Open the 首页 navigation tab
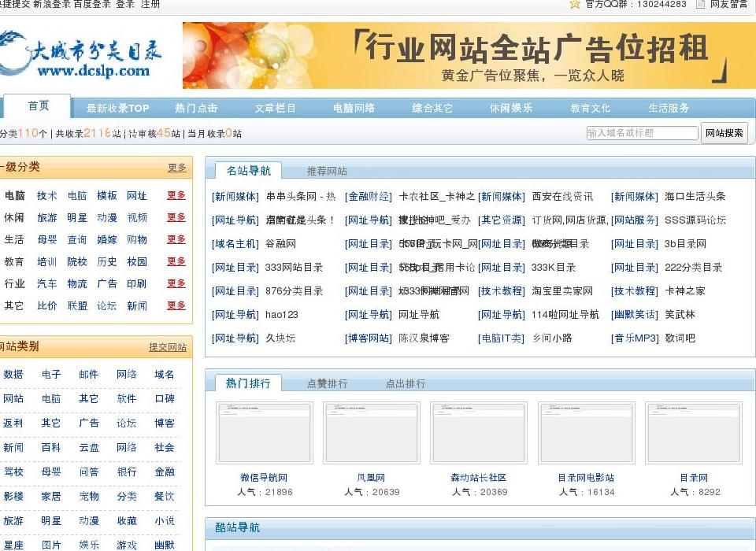The height and width of the screenshot is (551, 756). pyautogui.click(x=38, y=105)
